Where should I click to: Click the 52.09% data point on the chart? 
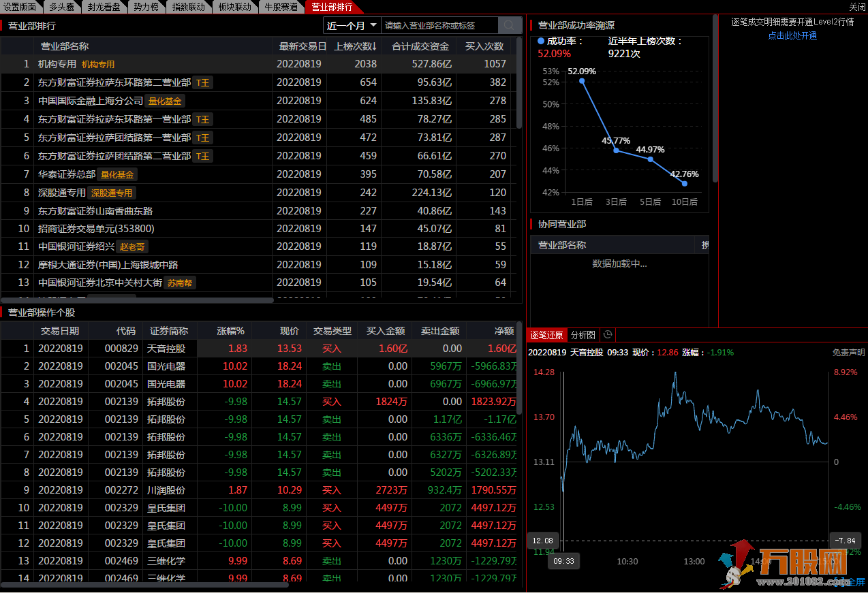click(x=582, y=80)
